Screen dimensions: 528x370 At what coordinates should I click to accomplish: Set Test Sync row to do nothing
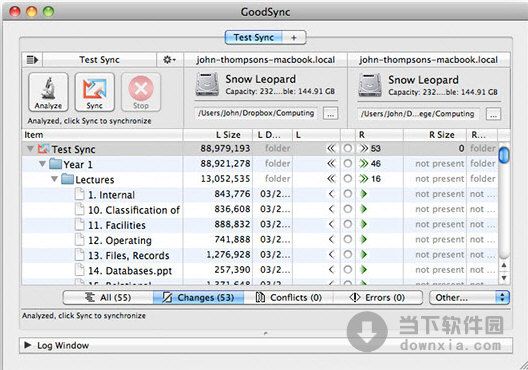point(348,148)
